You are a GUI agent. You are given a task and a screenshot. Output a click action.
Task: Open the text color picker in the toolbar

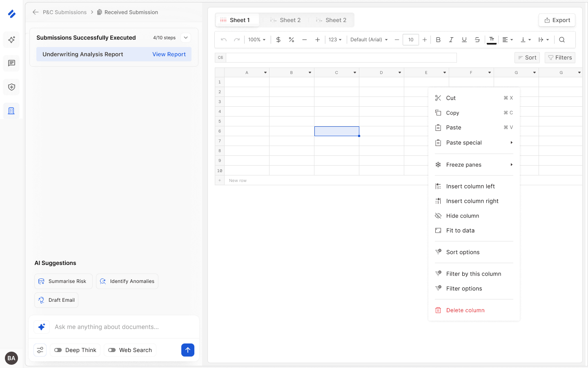(492, 40)
